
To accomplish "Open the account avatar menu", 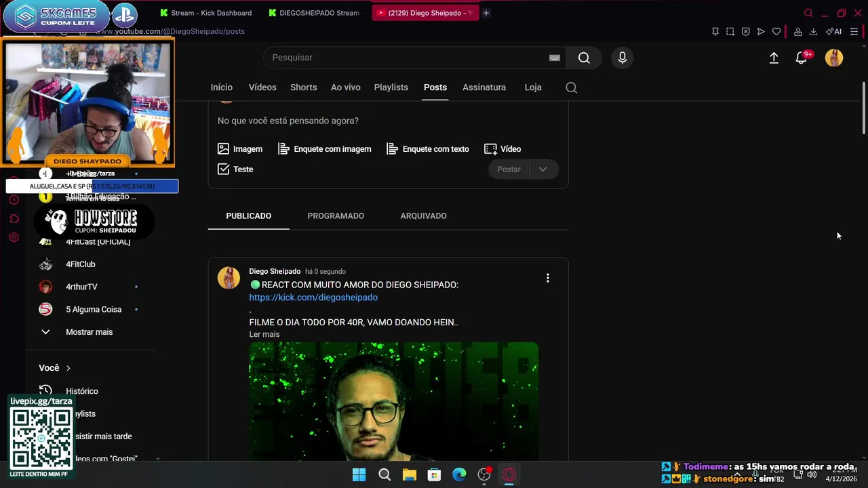I will [x=834, y=58].
